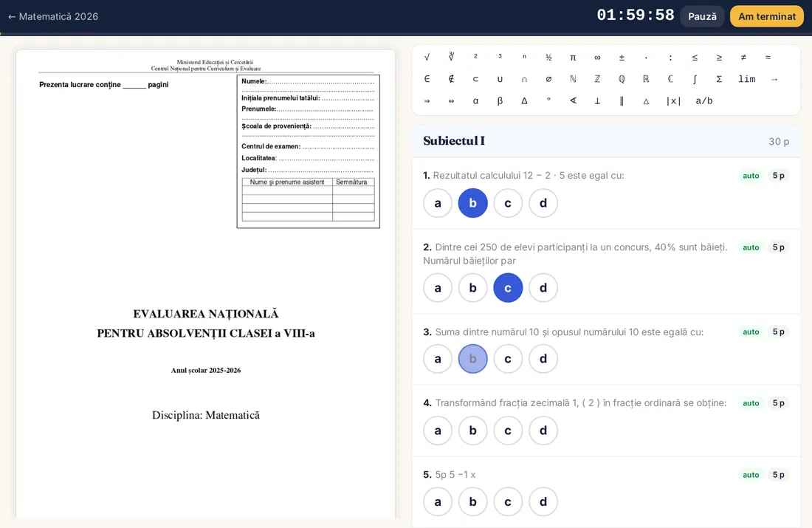
Task: Insert the perpendicular symbol
Action: tap(597, 100)
